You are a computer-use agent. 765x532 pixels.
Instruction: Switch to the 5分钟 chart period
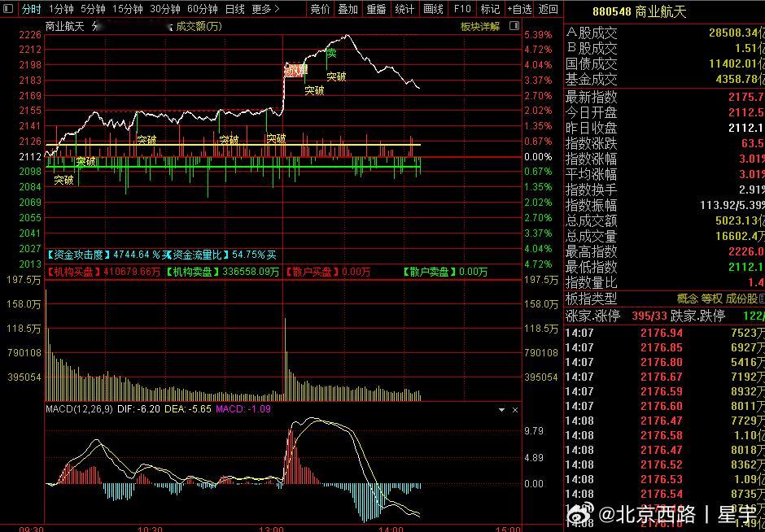pos(93,9)
